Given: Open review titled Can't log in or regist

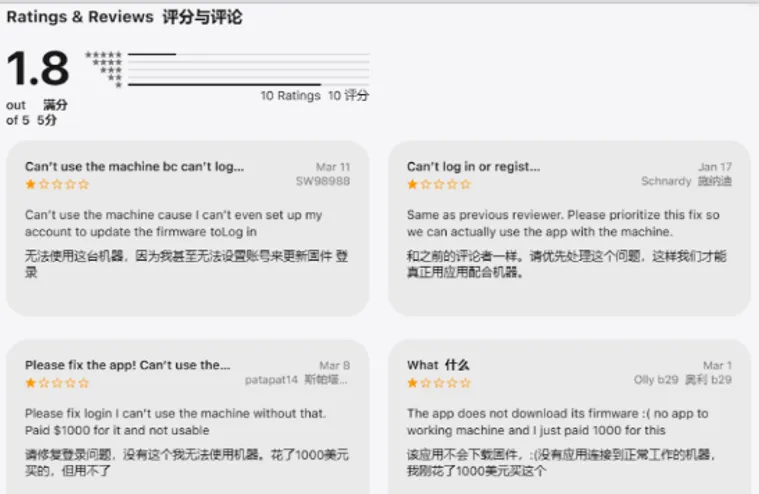Looking at the screenshot, I should click(x=473, y=166).
